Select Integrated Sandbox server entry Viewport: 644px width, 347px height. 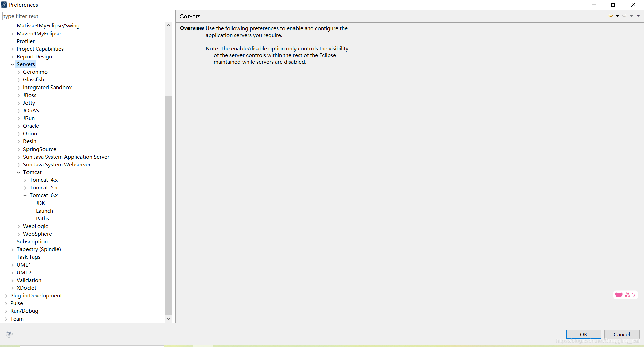[x=48, y=88]
